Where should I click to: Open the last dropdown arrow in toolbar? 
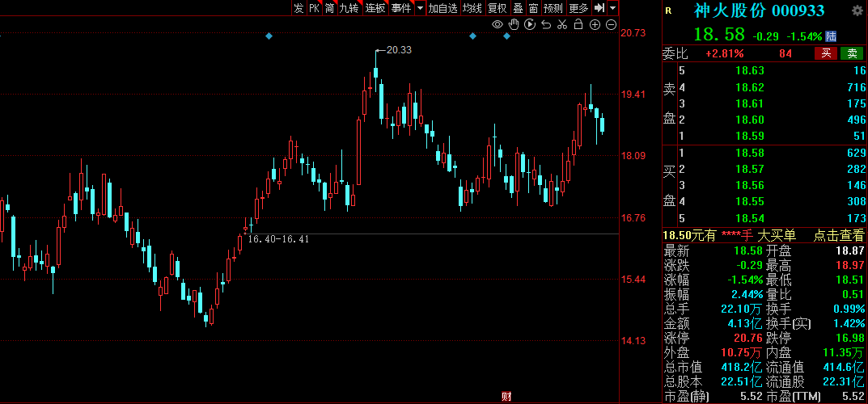pos(612,8)
